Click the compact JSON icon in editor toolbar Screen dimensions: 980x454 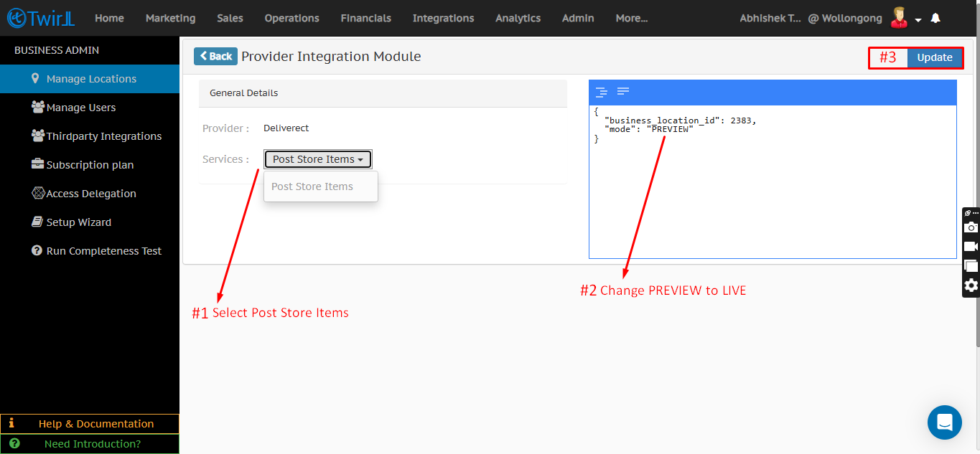[x=623, y=92]
